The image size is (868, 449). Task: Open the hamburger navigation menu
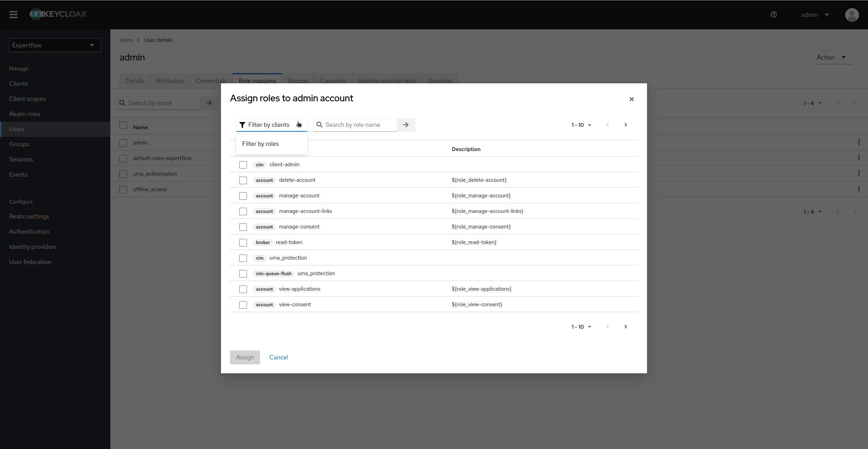click(13, 15)
